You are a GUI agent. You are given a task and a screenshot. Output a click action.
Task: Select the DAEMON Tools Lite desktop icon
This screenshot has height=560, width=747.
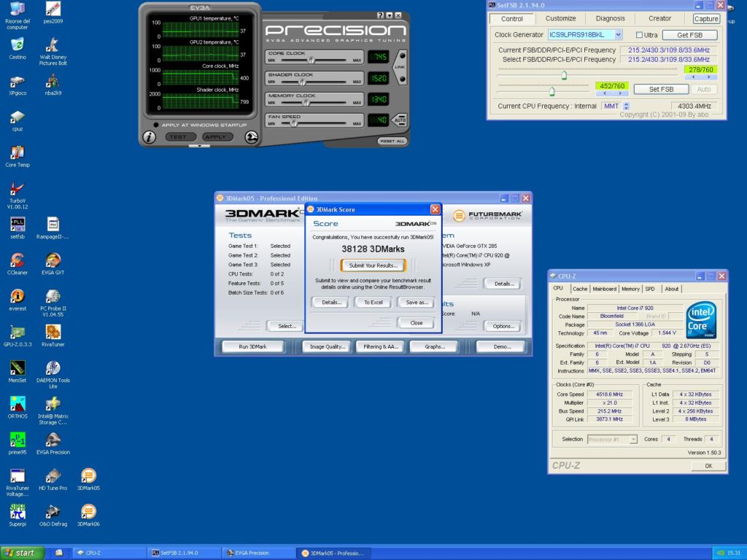53,374
